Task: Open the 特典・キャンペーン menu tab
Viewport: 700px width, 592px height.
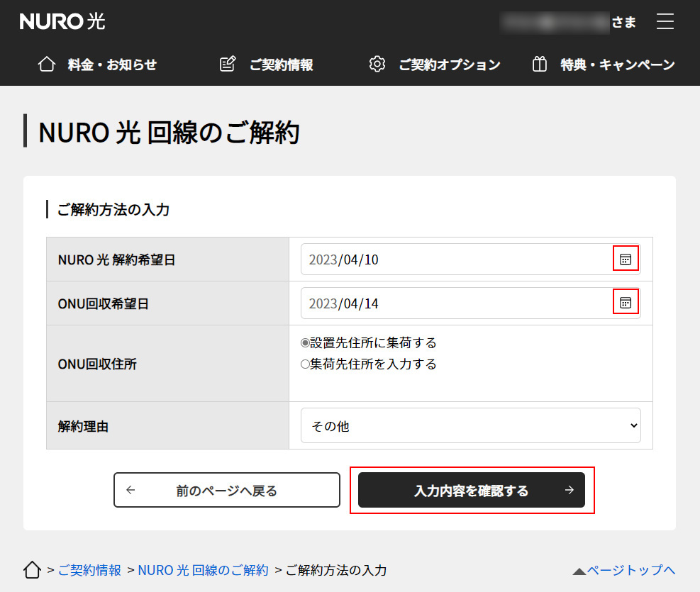Action: (x=617, y=65)
